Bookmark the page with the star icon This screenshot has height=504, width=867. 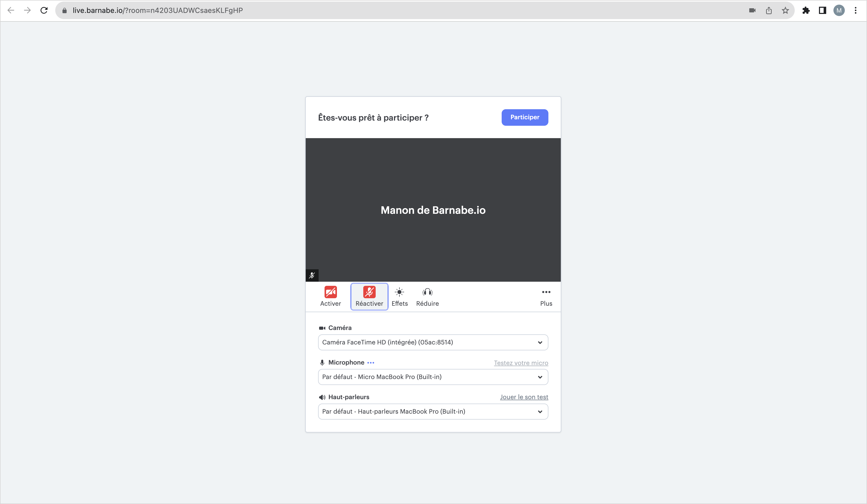pyautogui.click(x=785, y=10)
